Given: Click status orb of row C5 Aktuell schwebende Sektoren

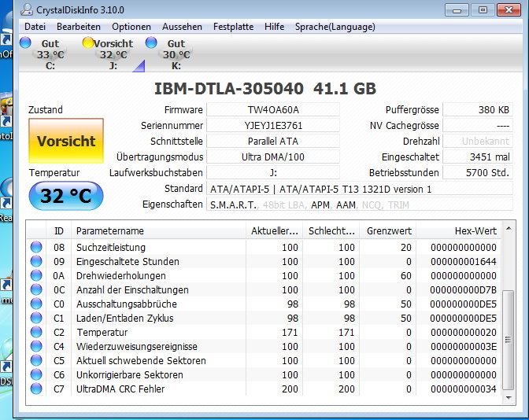Looking at the screenshot, I should coord(36,360).
